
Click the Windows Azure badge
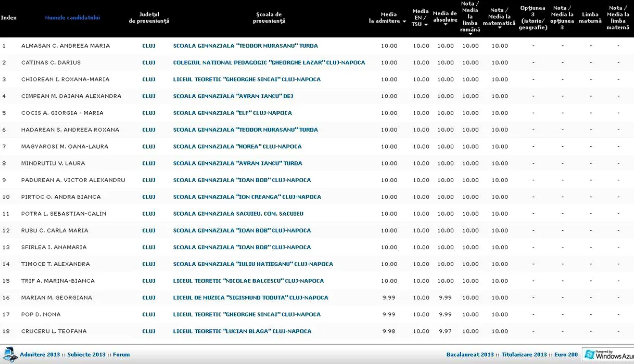(607, 355)
